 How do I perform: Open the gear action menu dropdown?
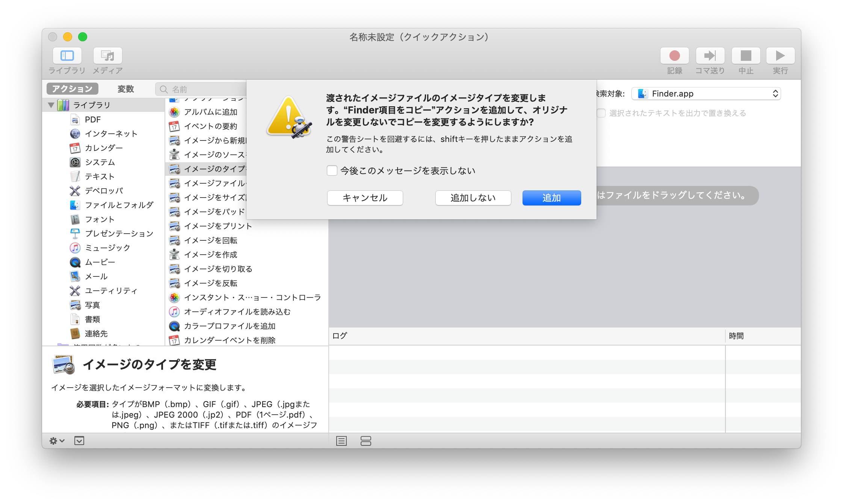57,441
